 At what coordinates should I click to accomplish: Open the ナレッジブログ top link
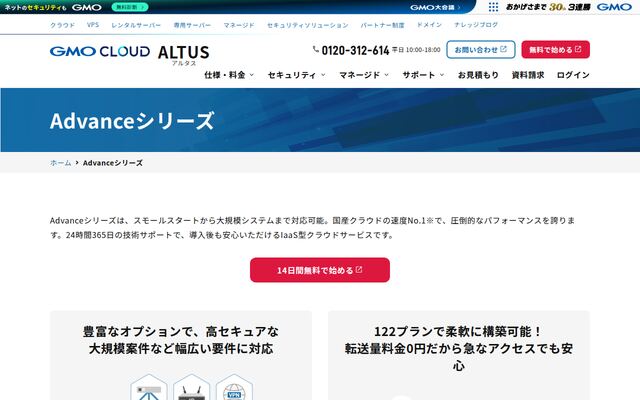[476, 24]
